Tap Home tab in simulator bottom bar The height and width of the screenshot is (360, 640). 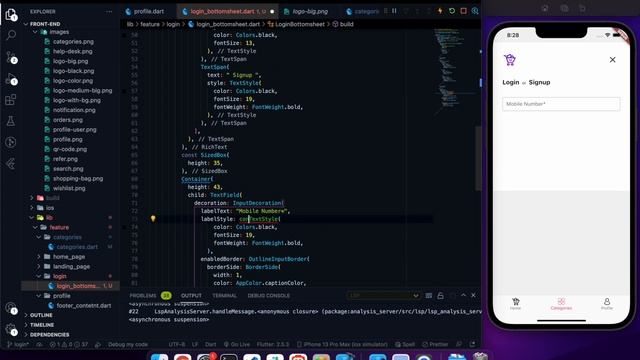(x=516, y=304)
